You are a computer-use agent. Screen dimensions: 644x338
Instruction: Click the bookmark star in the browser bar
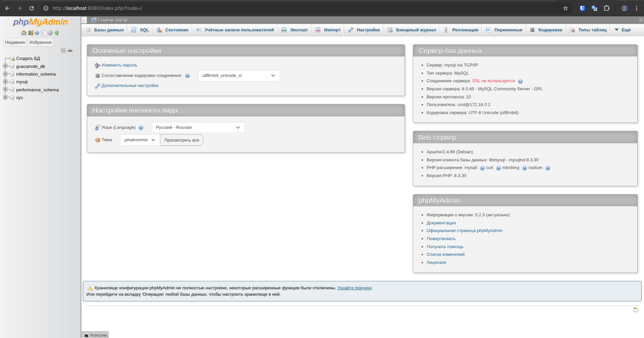pos(565,8)
